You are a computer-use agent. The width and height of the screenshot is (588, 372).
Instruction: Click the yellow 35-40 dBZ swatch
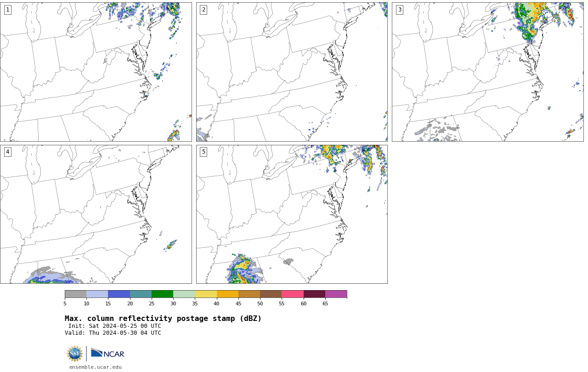(206, 294)
